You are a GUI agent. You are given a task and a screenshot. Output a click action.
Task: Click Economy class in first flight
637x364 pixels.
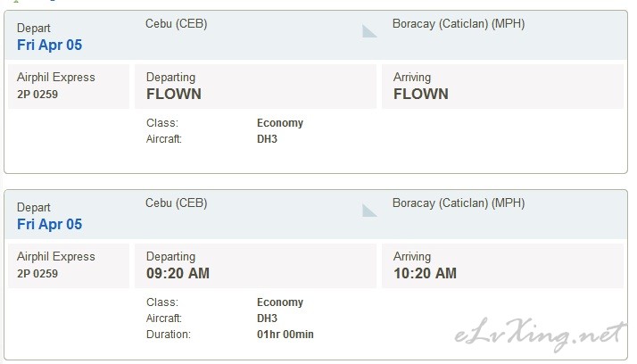click(x=280, y=123)
